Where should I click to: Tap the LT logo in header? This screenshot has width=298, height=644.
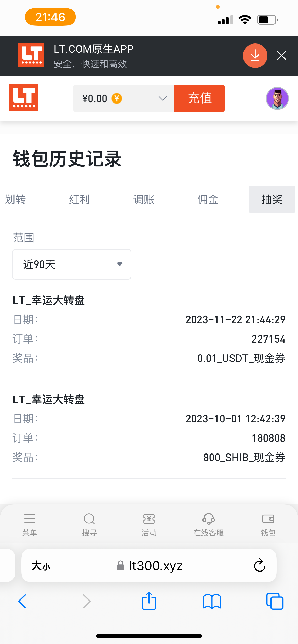pyautogui.click(x=24, y=98)
